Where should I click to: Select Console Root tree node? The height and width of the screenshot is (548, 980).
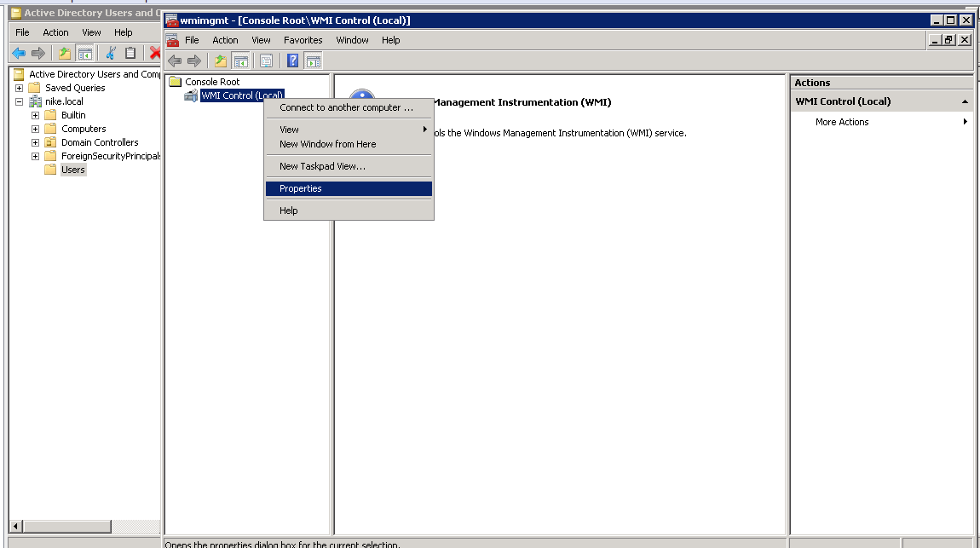(x=212, y=82)
